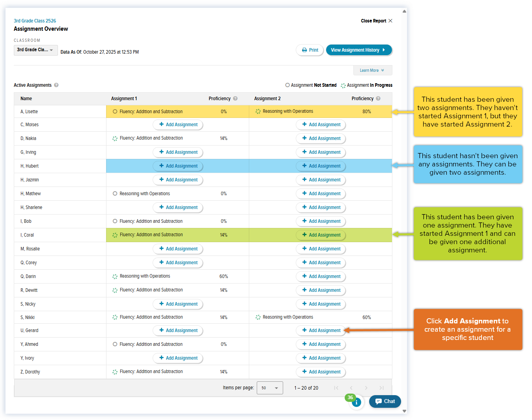
Task: Go to next page arrow
Action: pos(366,388)
